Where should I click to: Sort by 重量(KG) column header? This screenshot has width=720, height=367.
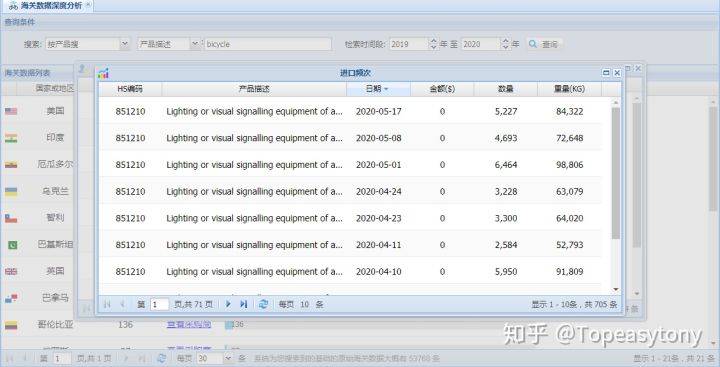pyautogui.click(x=569, y=89)
